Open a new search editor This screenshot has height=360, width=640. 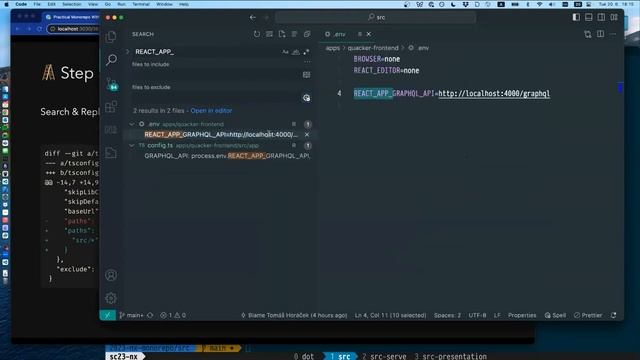(282, 34)
